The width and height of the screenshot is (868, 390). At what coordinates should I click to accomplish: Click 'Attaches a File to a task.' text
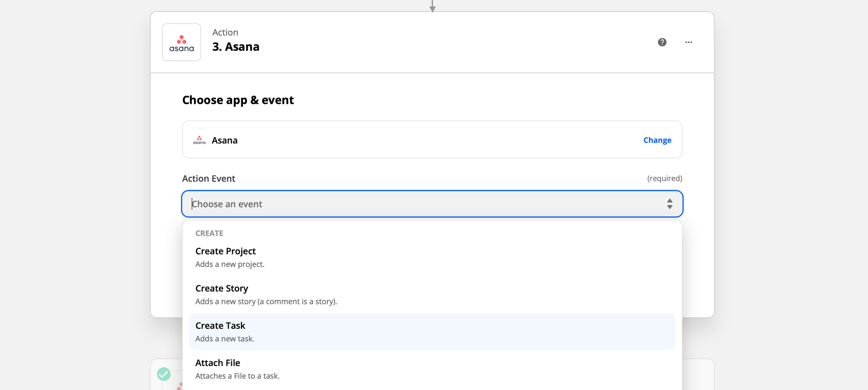[x=237, y=376]
